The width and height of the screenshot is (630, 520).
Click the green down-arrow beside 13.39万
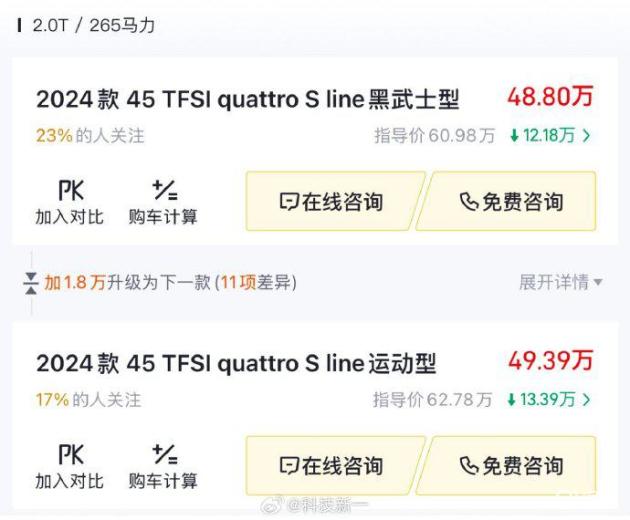512,400
